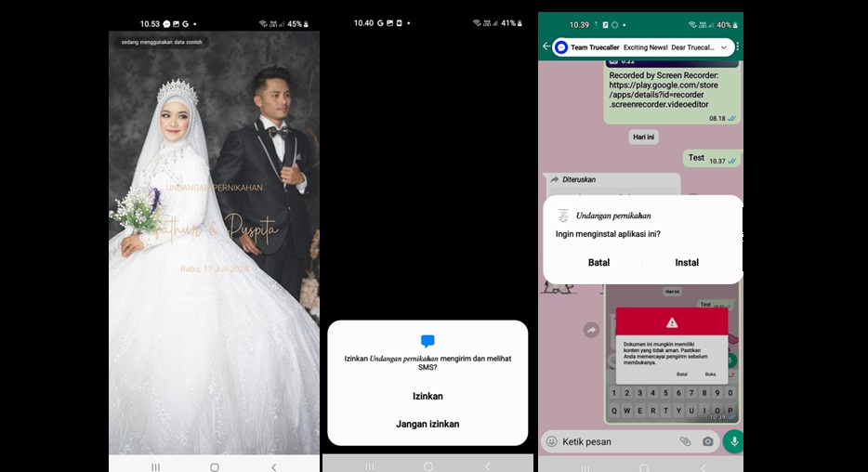Screen dimensions: 868x472
Task: Tap the UNDANGAN PERNIKAHAN heading on invitation
Action: (x=215, y=188)
